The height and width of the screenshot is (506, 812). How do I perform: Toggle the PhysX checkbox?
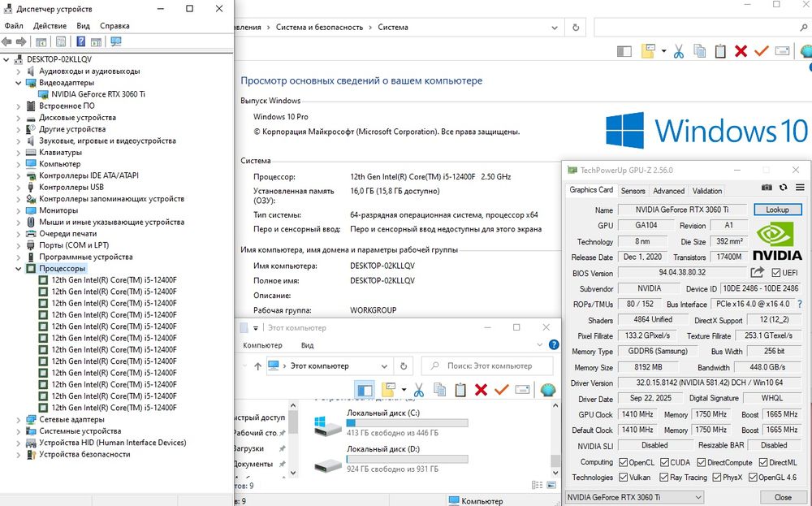(717, 477)
